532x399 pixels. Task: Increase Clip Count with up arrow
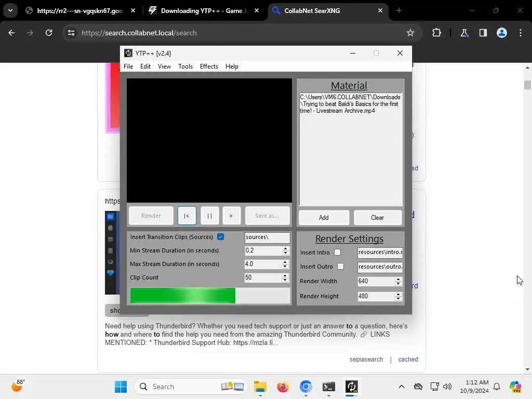[x=285, y=275]
